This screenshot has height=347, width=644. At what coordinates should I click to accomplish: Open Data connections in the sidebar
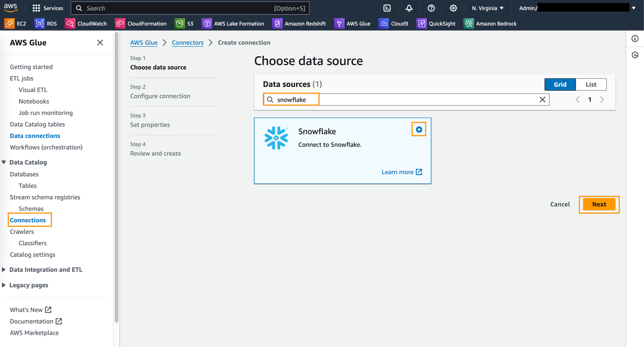pos(35,136)
